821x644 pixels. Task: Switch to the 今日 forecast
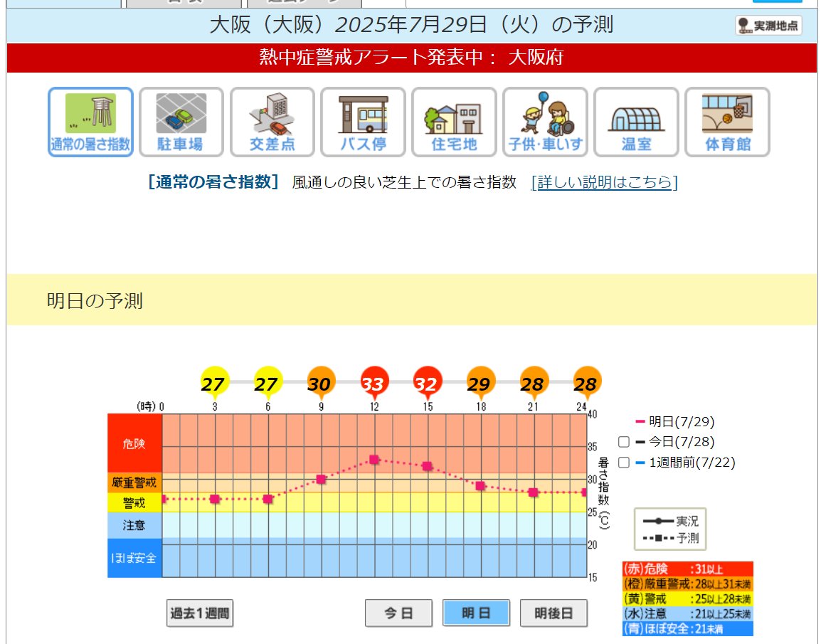point(398,613)
